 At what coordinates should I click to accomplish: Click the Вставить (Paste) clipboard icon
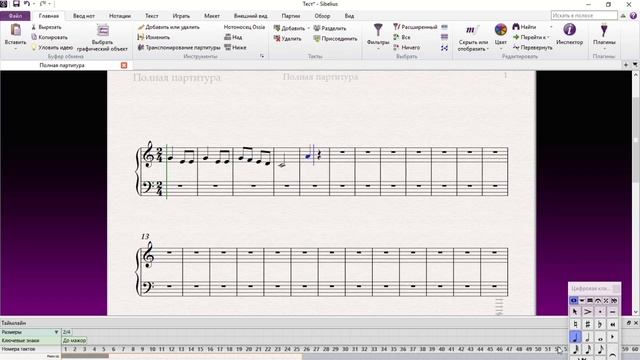(x=16, y=31)
